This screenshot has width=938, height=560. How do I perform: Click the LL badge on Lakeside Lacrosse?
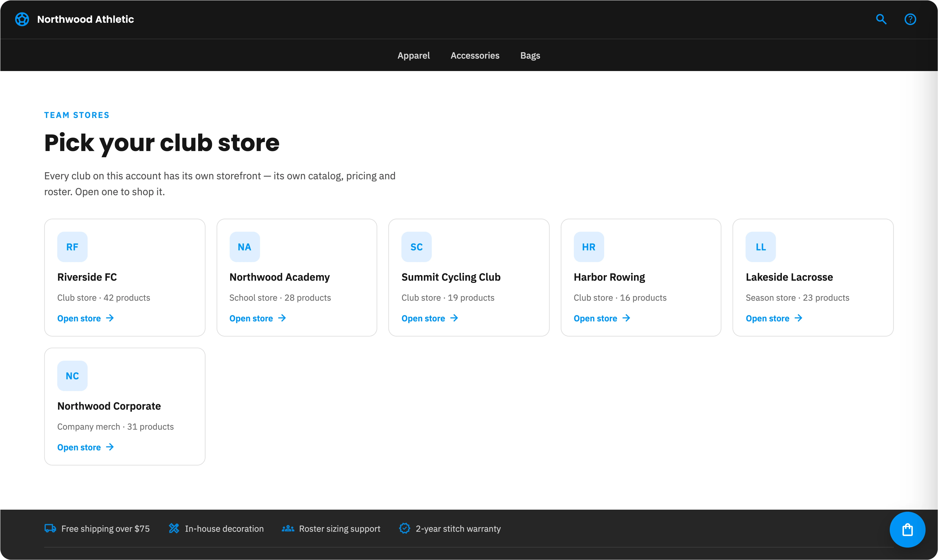[x=761, y=247]
